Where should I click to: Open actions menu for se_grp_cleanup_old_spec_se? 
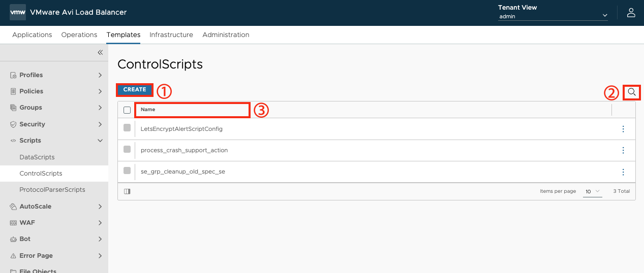pyautogui.click(x=623, y=172)
